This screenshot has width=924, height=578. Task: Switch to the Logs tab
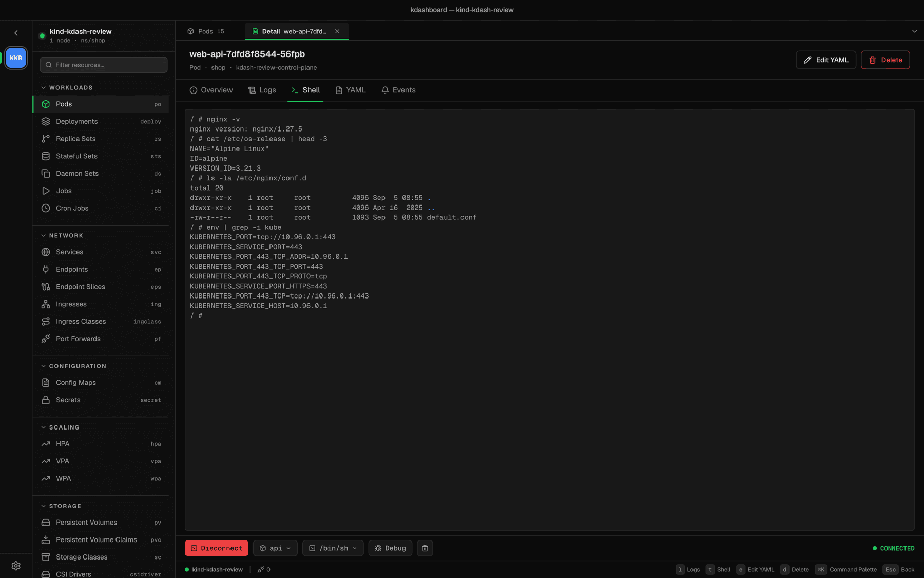262,90
